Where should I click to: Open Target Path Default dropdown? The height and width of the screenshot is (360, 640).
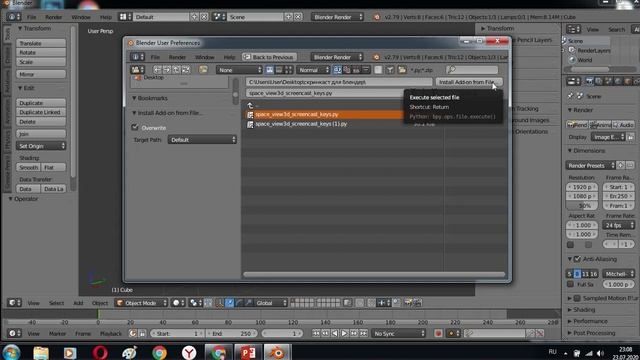point(202,140)
